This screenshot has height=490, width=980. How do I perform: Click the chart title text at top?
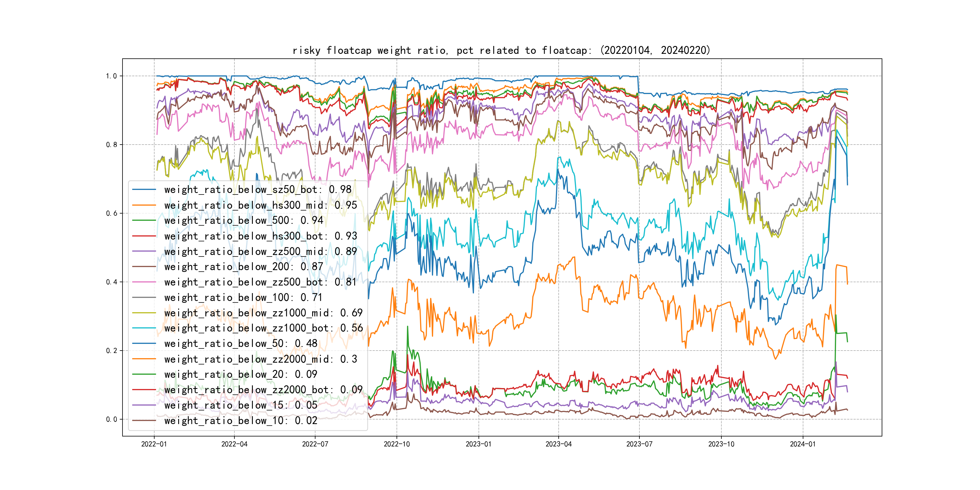pos(501,50)
